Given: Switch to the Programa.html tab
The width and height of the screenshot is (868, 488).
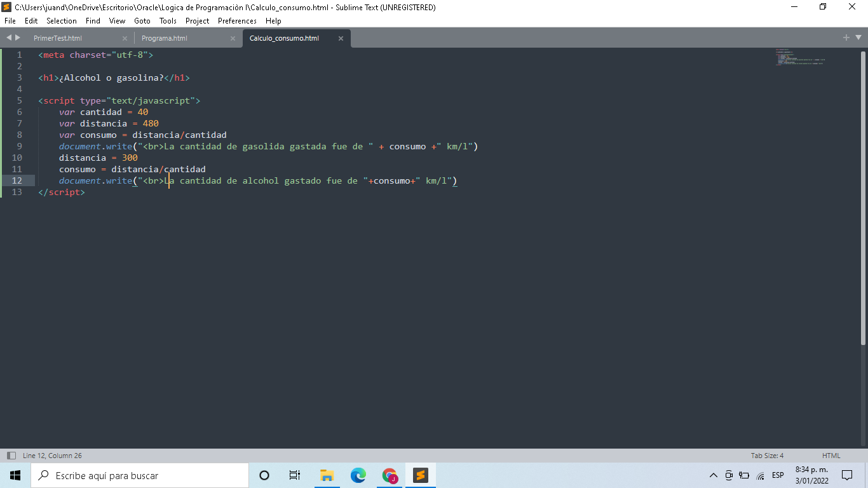Looking at the screenshot, I should click(x=165, y=38).
